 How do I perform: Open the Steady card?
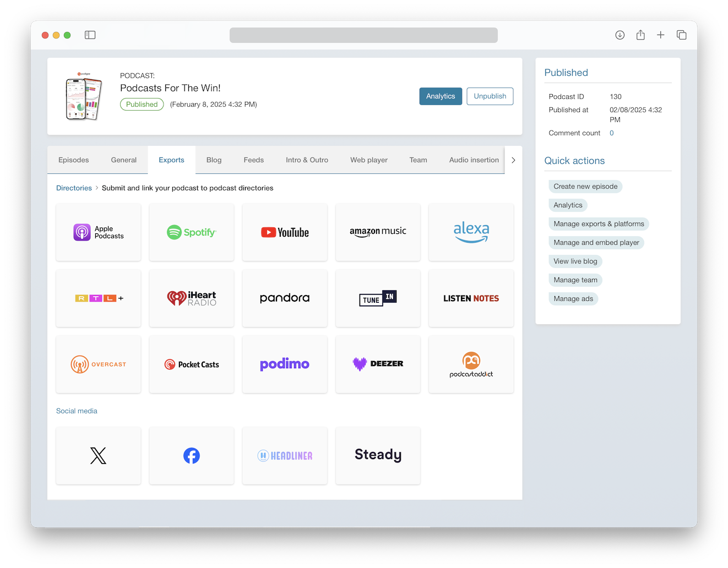[378, 456]
